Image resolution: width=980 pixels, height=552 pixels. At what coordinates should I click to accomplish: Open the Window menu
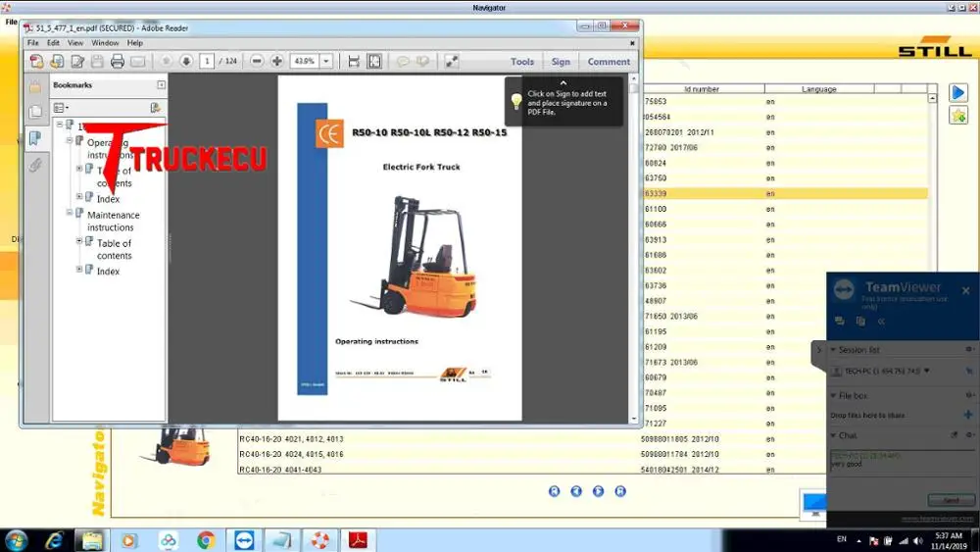pos(105,43)
